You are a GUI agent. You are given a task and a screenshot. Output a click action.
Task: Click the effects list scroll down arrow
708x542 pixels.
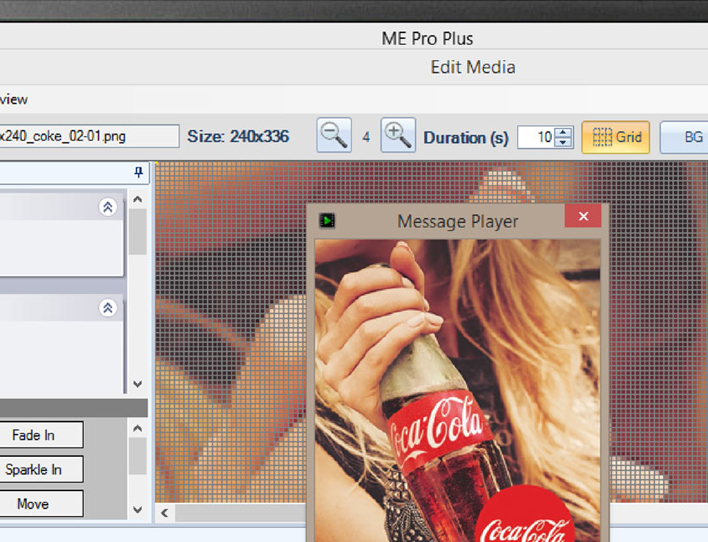tap(138, 509)
